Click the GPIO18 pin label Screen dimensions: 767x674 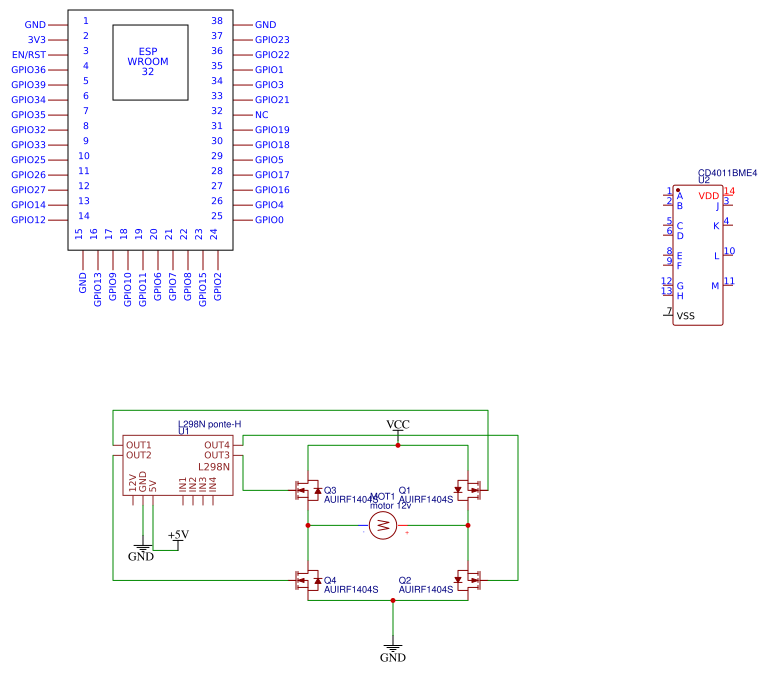[x=272, y=145]
